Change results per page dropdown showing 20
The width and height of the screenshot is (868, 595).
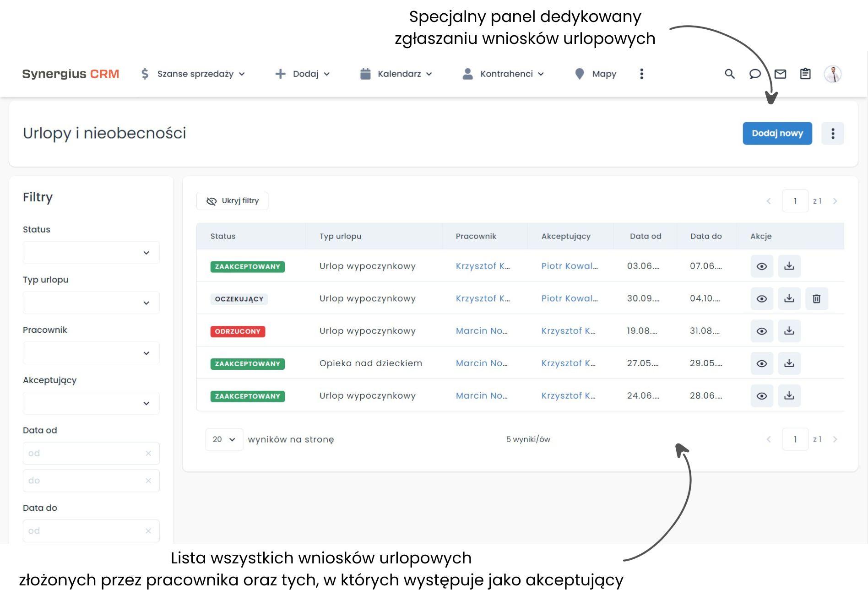(x=224, y=439)
